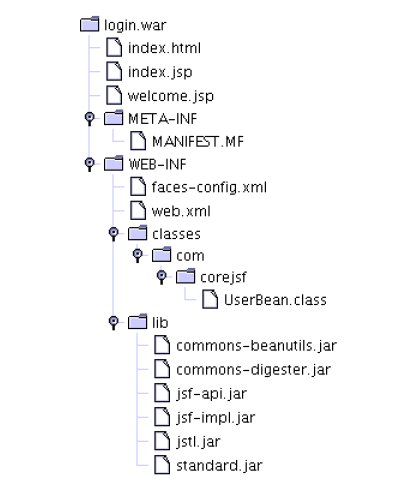The height and width of the screenshot is (486, 404).
Task: Collapse the lib folder handle
Action: point(114,322)
